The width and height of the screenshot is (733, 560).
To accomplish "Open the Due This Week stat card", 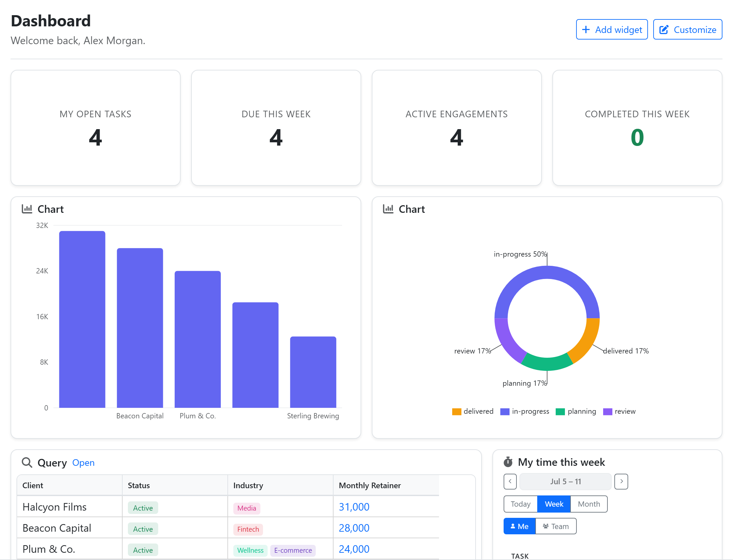I will click(276, 128).
